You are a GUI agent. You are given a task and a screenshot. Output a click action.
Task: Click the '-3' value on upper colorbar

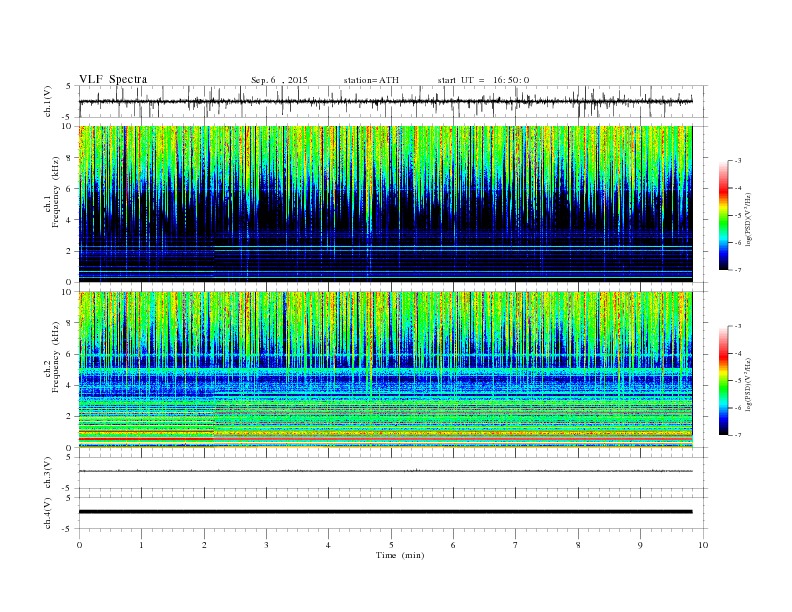tap(738, 161)
